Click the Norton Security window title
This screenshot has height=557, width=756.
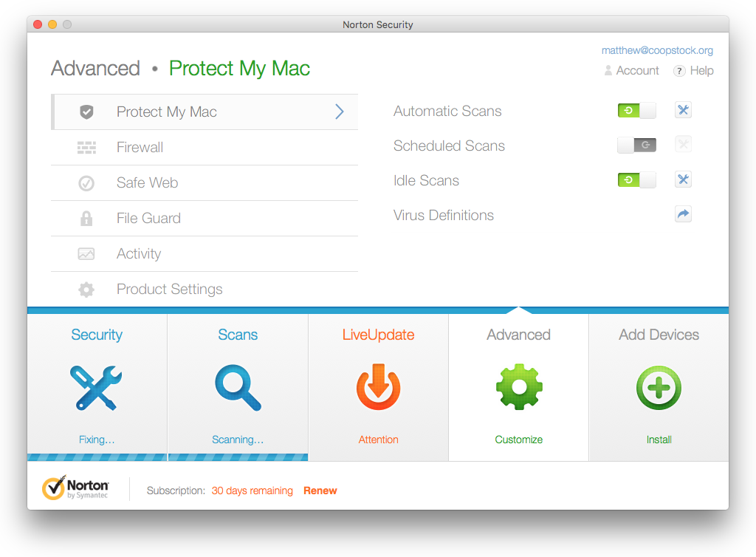pos(378,24)
